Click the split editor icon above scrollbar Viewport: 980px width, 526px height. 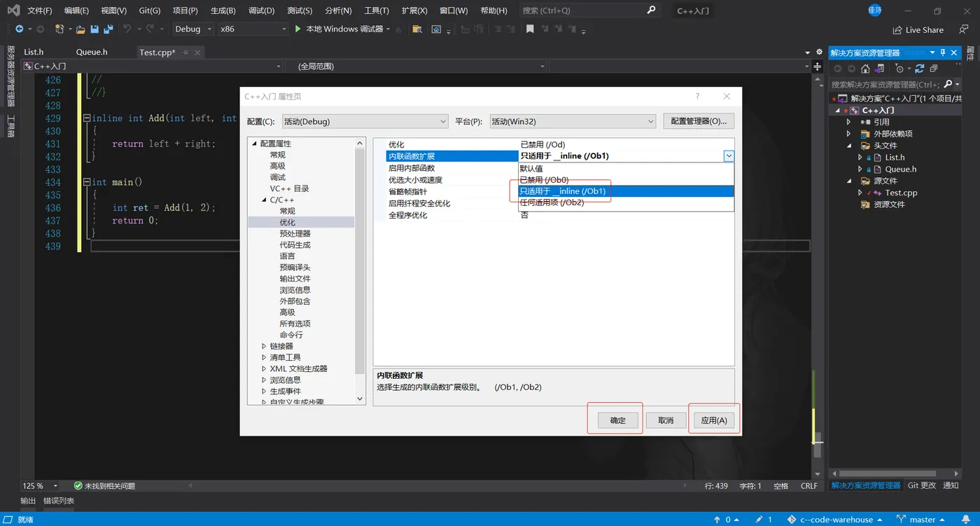click(817, 66)
